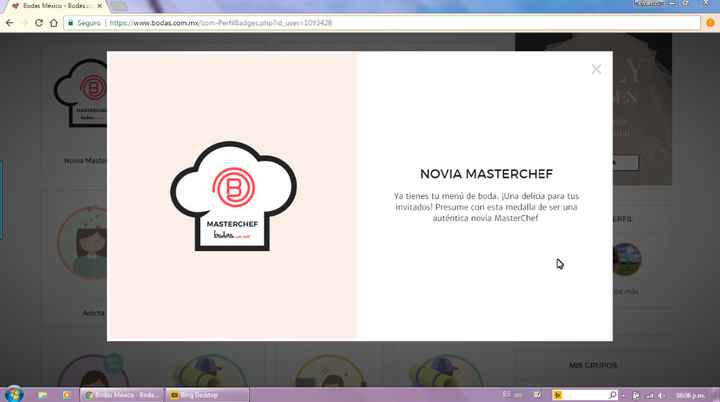Click the browser back arrow
Image resolution: width=720 pixels, height=402 pixels.
[10, 22]
